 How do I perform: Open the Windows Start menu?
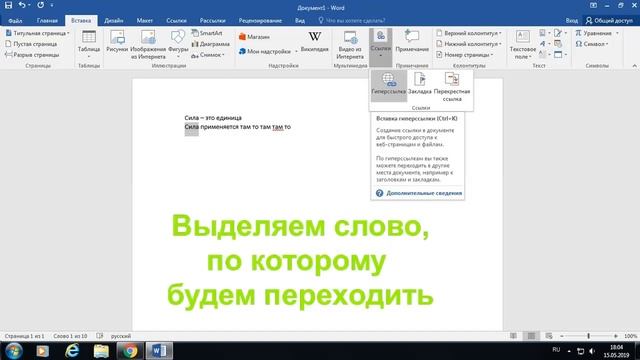pos(13,351)
